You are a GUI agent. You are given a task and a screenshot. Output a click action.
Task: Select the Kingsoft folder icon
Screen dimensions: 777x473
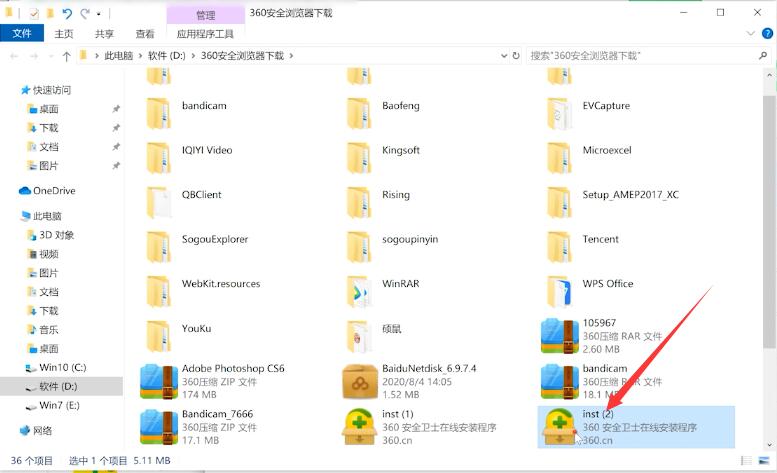[x=359, y=158]
